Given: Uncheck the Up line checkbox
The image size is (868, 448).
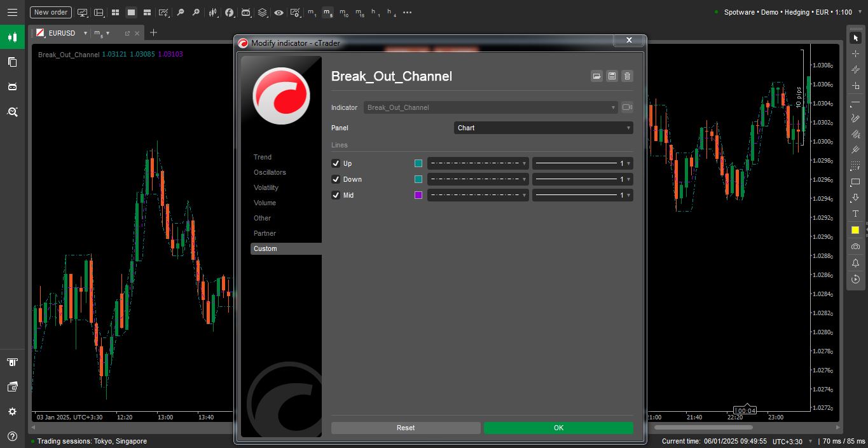Looking at the screenshot, I should click(336, 163).
